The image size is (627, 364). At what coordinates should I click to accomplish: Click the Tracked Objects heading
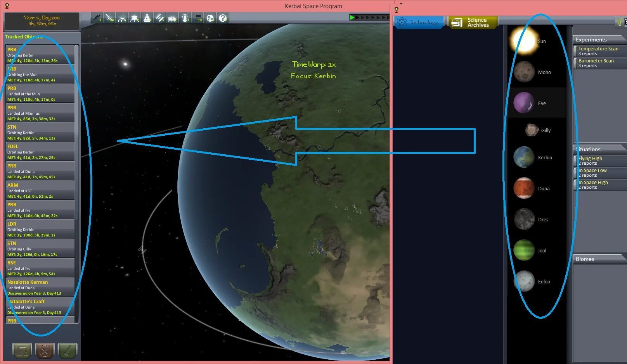[x=24, y=37]
